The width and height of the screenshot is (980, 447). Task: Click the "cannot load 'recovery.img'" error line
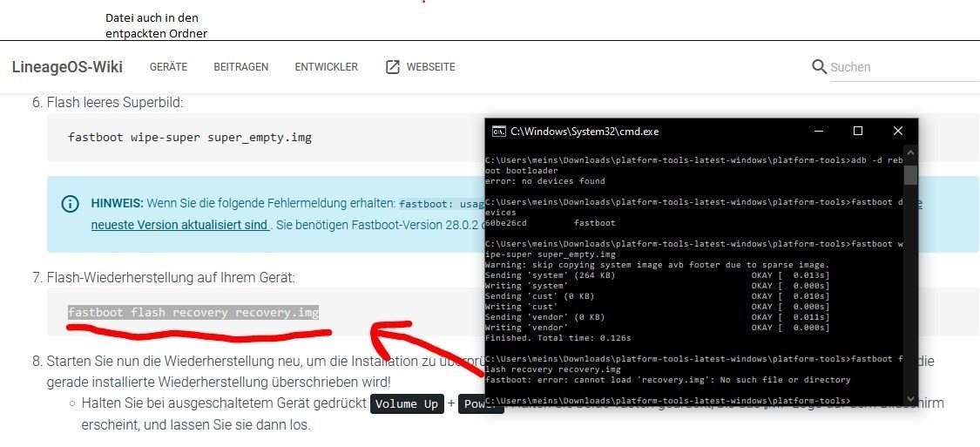point(667,380)
